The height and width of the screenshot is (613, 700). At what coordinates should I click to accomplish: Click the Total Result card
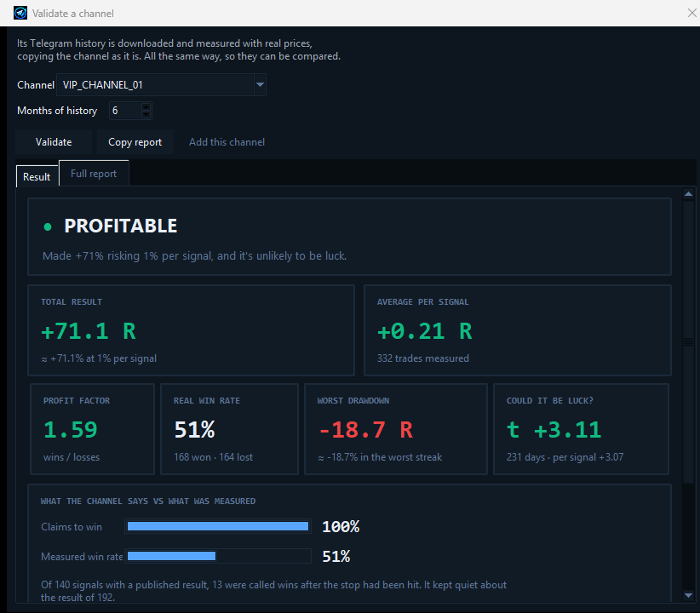(x=191, y=330)
